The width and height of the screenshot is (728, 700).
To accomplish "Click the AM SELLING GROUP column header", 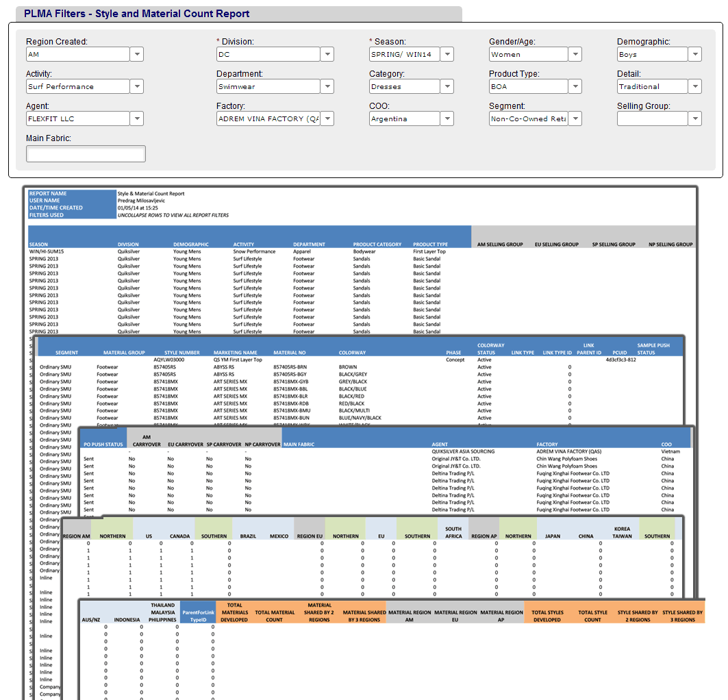I will [500, 245].
